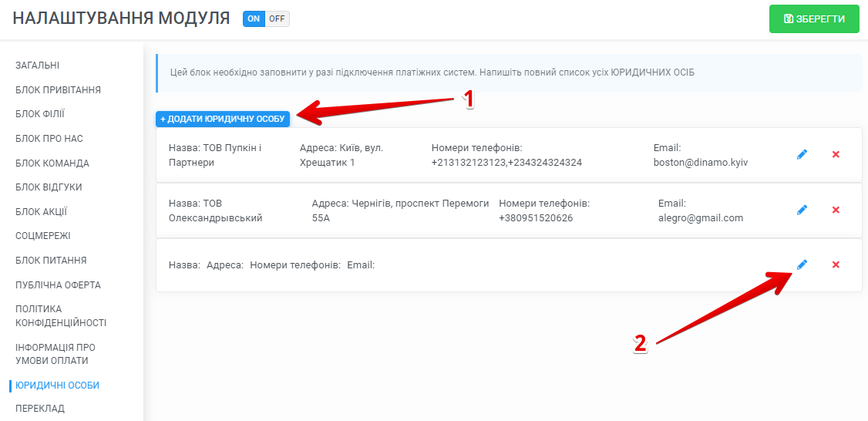Click address Київ, вул. Хрещатик 1

(341, 156)
